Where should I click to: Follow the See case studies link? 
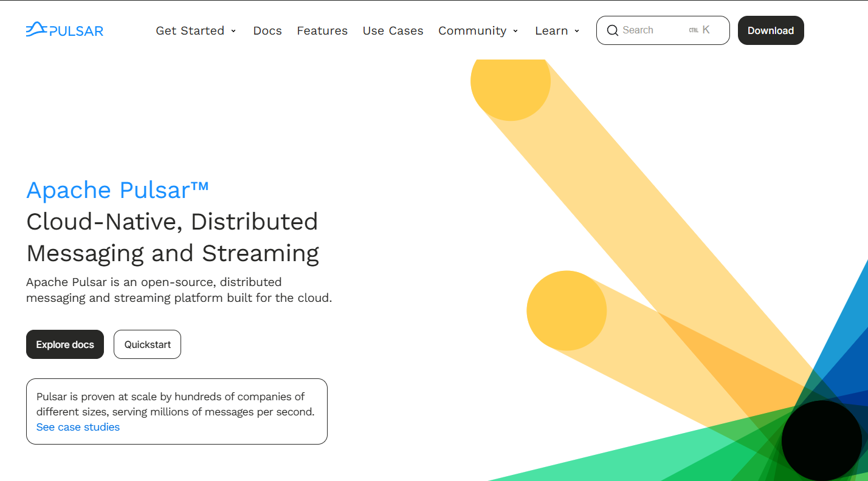[x=78, y=427]
